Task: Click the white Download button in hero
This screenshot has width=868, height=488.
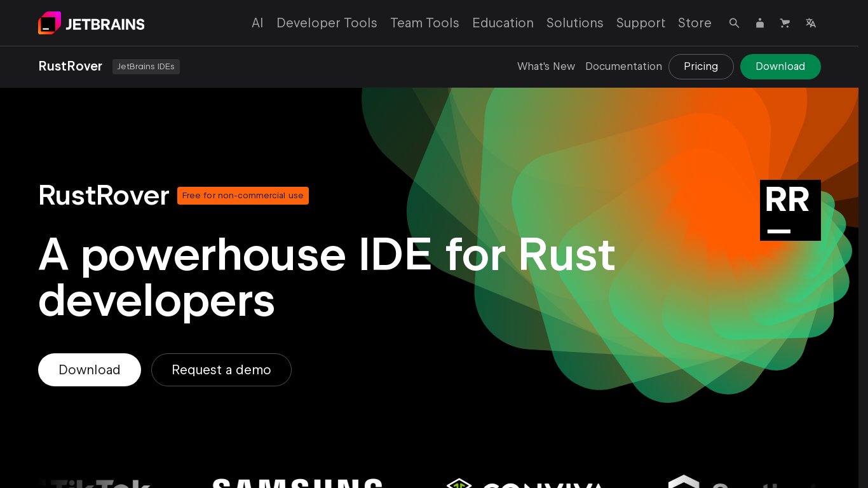Action: (x=90, y=370)
